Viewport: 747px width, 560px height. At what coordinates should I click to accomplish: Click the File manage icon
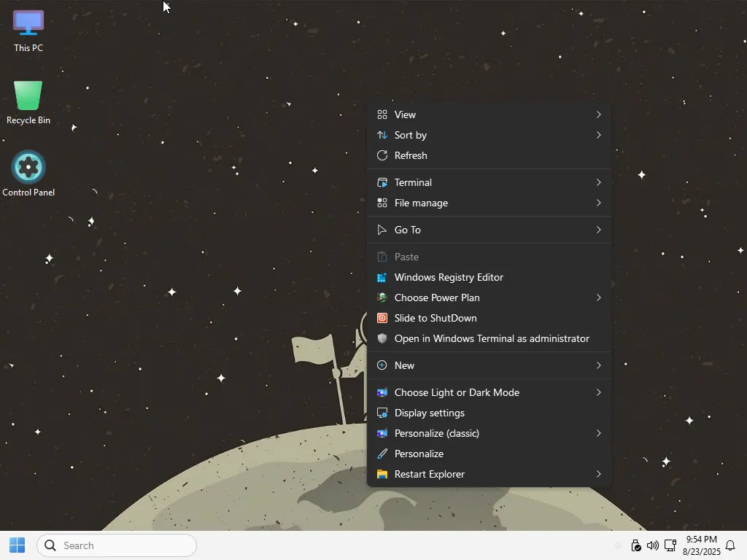(382, 203)
